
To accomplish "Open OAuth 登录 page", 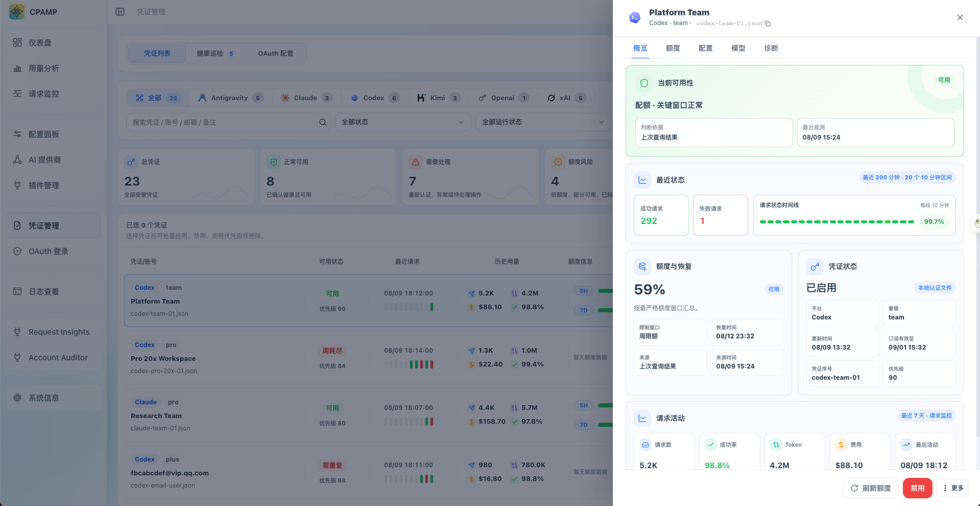I will click(x=53, y=251).
